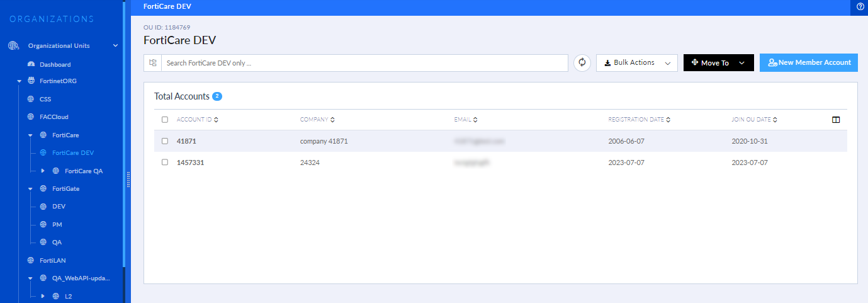Click the globe icon beside CSS

31,99
